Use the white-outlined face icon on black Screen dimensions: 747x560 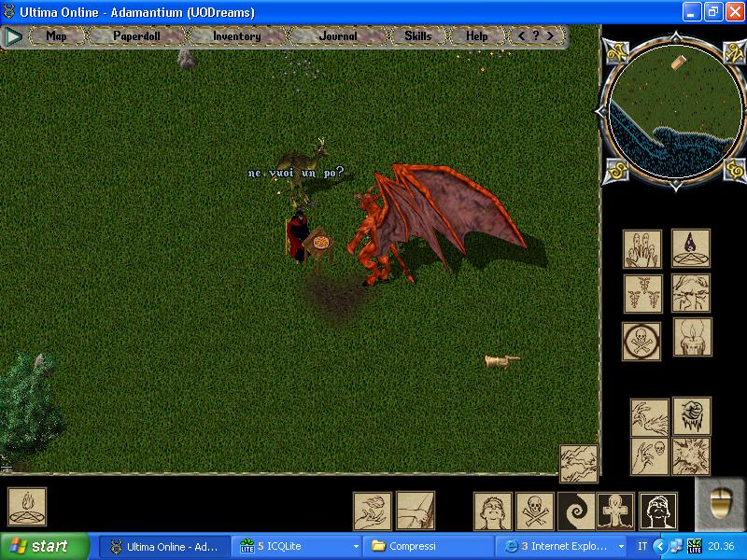(658, 511)
